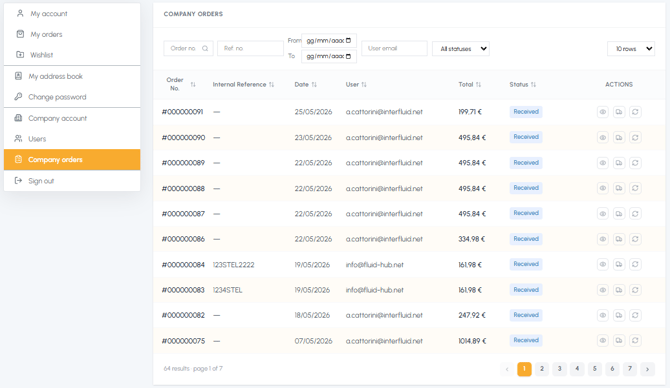The width and height of the screenshot is (670, 388).
Task: Select Company orders in sidebar
Action: (x=72, y=160)
